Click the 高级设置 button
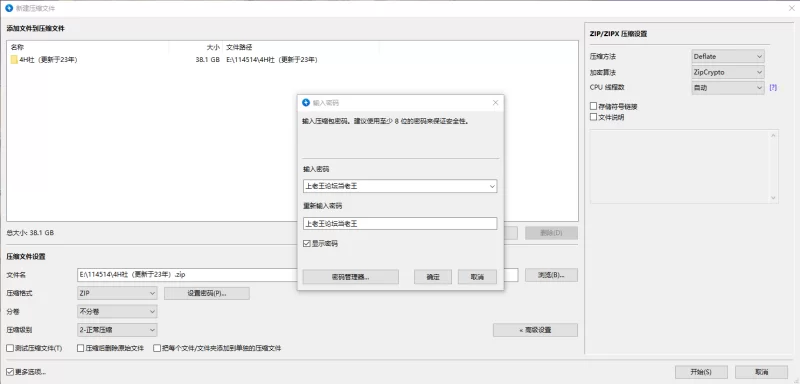800x384 pixels. click(535, 330)
